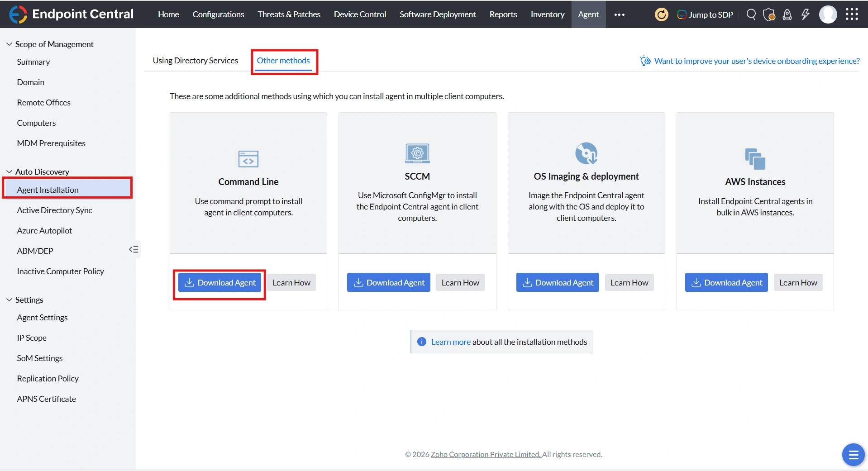The image size is (868, 471).
Task: Open the apps grid launcher icon
Action: [x=852, y=14]
